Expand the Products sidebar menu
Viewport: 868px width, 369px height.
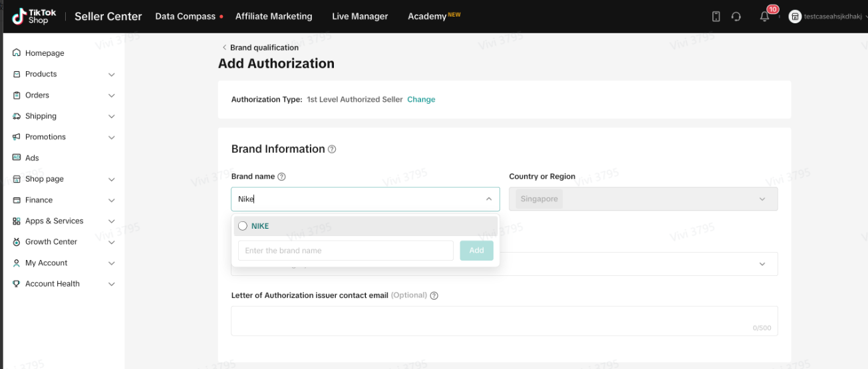click(x=111, y=74)
